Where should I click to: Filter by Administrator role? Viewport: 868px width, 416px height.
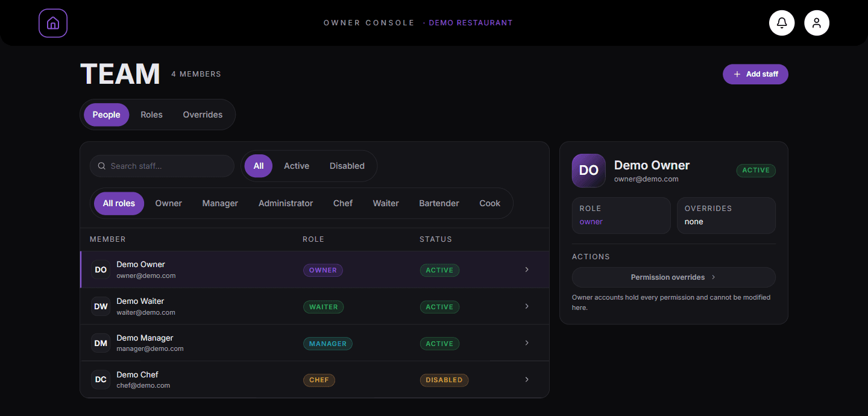(x=286, y=203)
